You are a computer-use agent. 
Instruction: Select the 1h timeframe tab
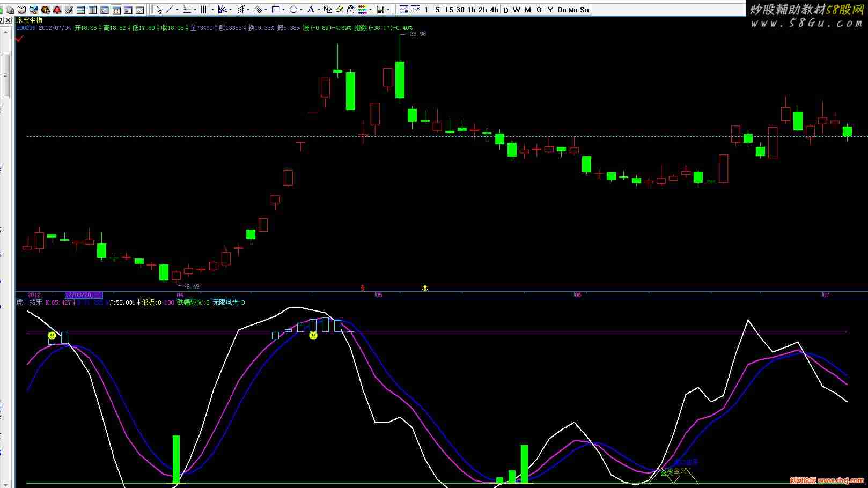(x=472, y=10)
